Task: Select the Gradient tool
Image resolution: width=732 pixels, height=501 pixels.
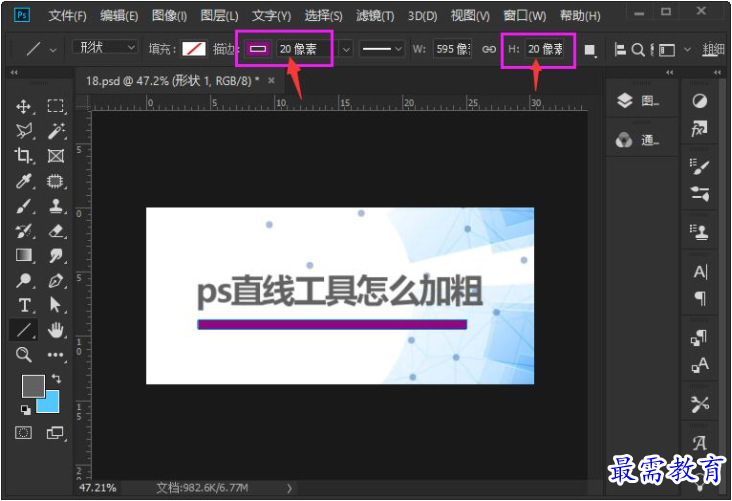Action: [23, 255]
